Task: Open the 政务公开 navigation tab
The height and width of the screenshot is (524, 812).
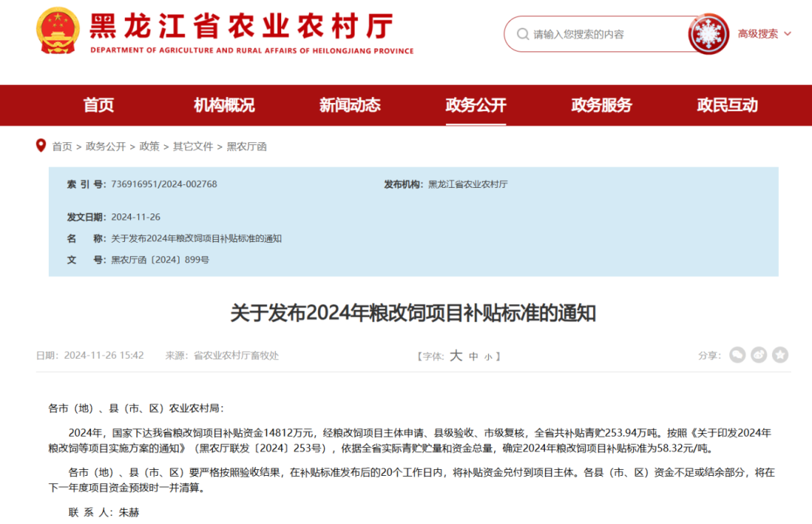Action: [x=476, y=105]
